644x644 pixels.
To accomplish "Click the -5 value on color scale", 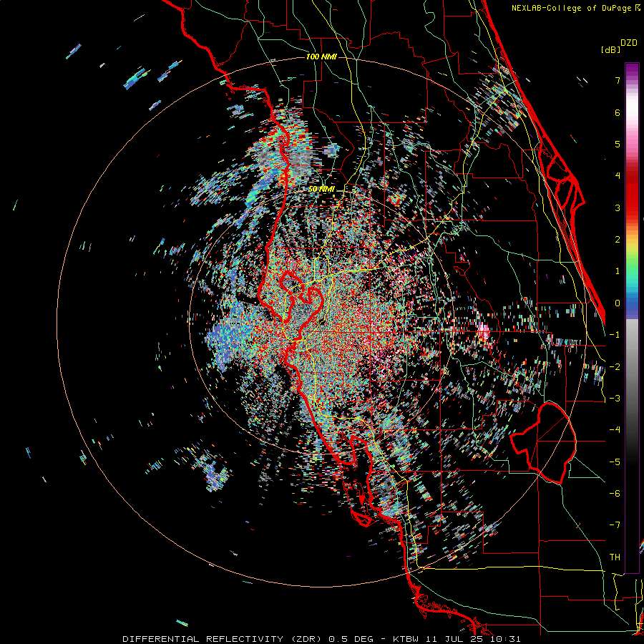I will pyautogui.click(x=615, y=462).
